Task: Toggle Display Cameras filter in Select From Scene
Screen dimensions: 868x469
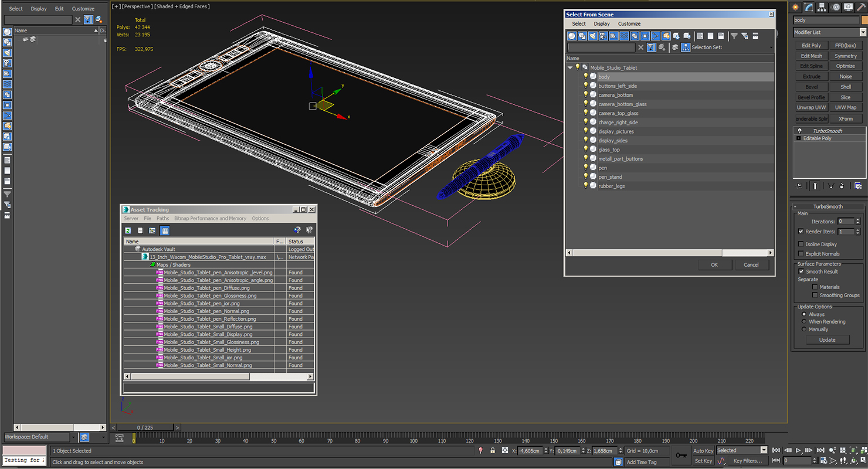Action: (x=603, y=36)
